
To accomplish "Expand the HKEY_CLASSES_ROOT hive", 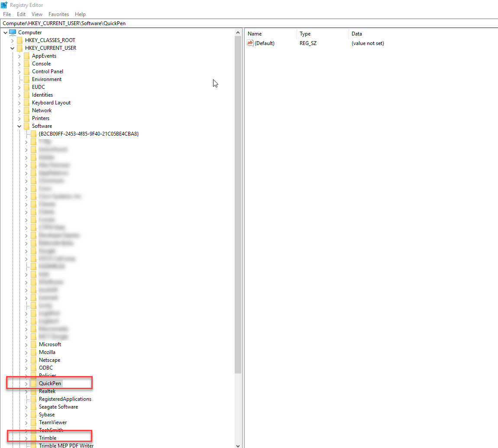I will tap(12, 40).
